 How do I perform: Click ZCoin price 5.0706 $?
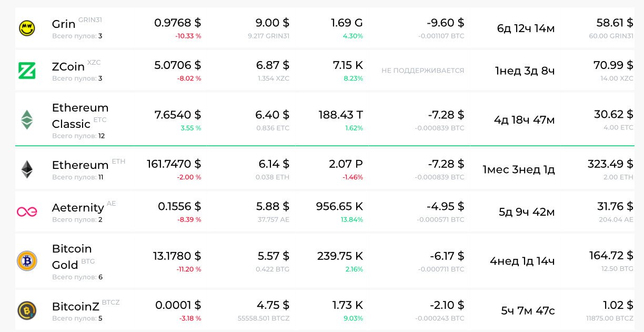177,65
